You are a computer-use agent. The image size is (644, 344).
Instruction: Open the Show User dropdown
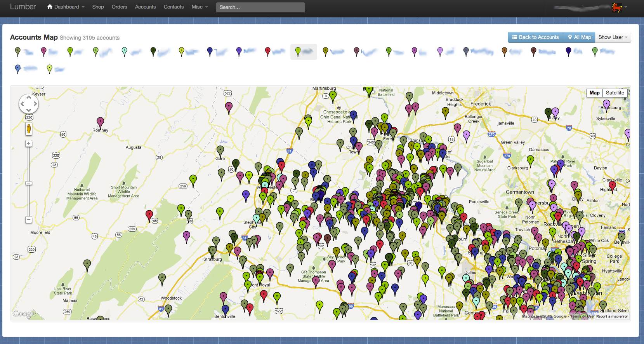click(x=613, y=37)
